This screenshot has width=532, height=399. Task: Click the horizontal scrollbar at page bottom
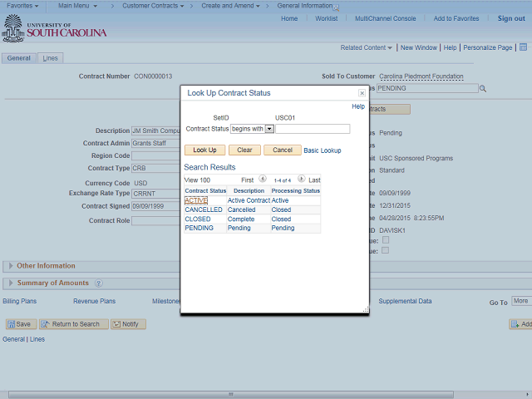pyautogui.click(x=231, y=394)
